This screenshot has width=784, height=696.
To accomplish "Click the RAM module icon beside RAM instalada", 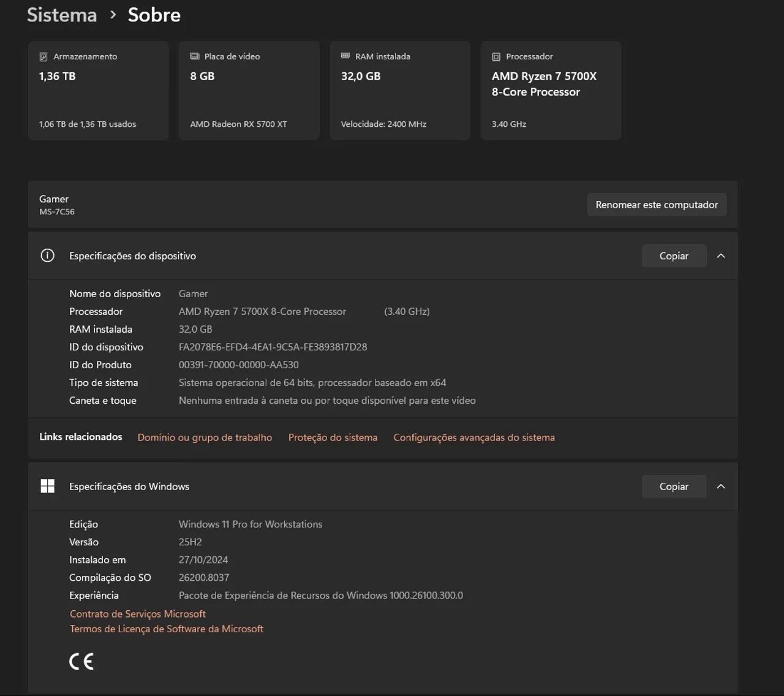I will (x=345, y=56).
